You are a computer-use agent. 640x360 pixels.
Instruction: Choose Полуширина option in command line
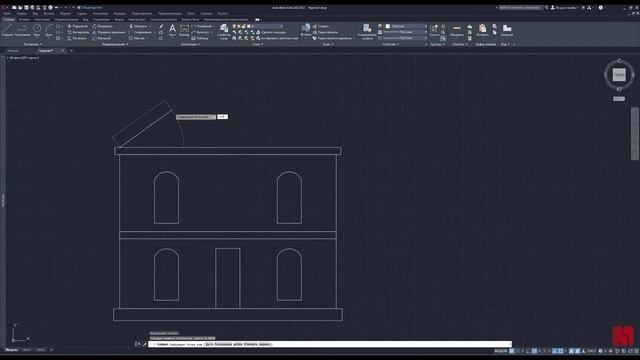(x=223, y=344)
